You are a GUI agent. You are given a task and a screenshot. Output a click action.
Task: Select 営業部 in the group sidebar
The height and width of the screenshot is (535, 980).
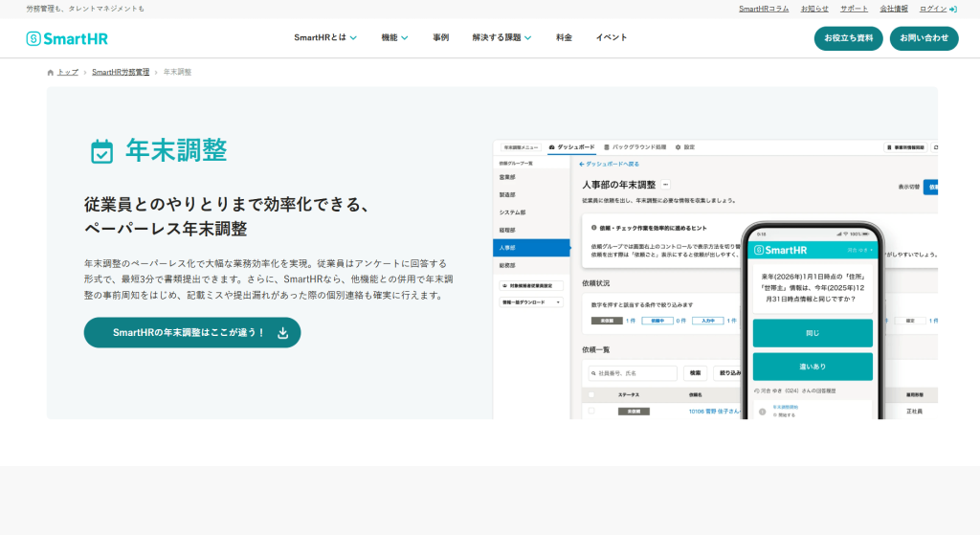[x=531, y=177]
